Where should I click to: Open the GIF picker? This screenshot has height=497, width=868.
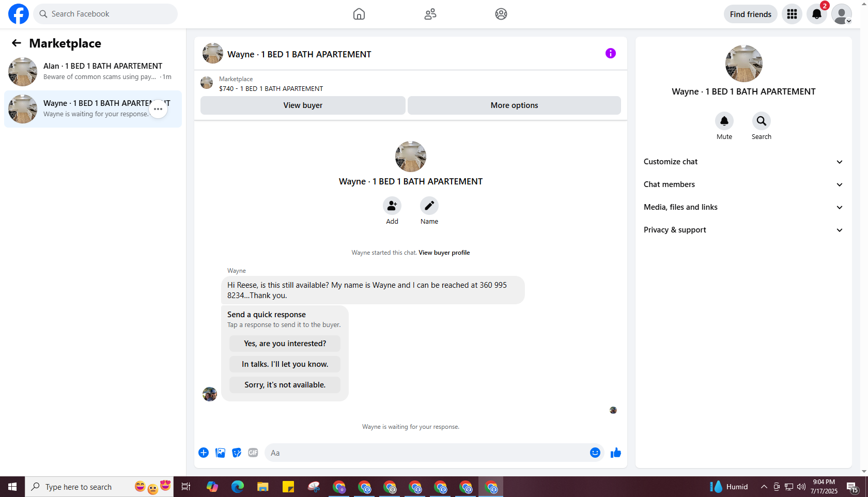point(253,453)
